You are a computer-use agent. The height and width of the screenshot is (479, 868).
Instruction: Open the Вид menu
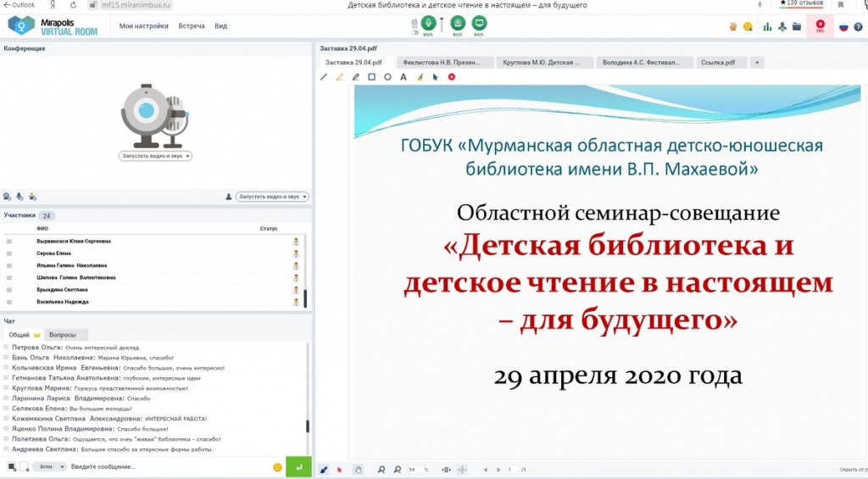pyautogui.click(x=221, y=26)
